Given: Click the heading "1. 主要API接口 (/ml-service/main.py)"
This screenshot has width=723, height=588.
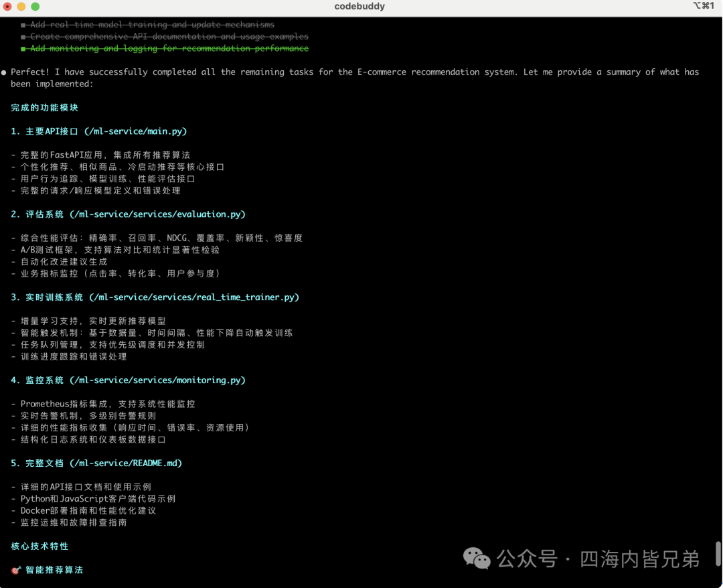Looking at the screenshot, I should pos(98,131).
